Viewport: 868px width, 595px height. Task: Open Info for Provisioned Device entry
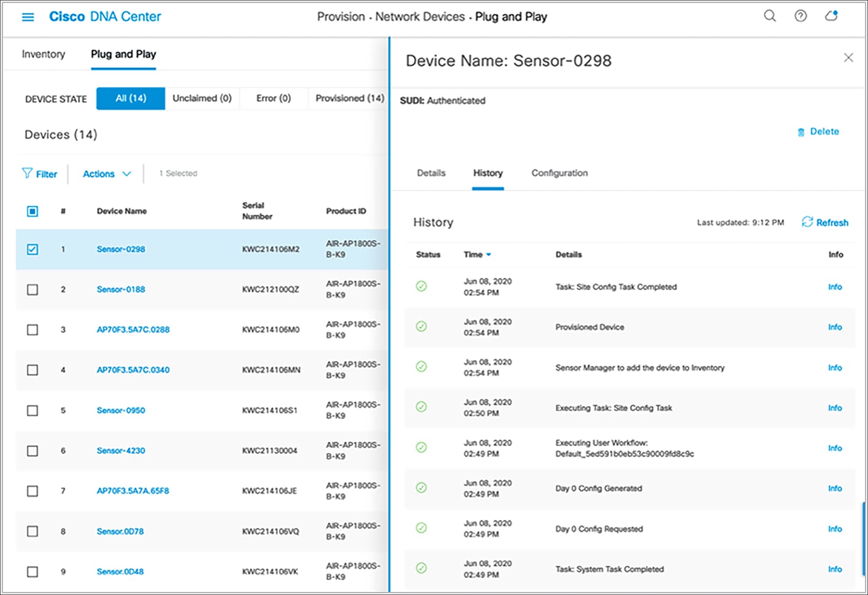[x=835, y=327]
